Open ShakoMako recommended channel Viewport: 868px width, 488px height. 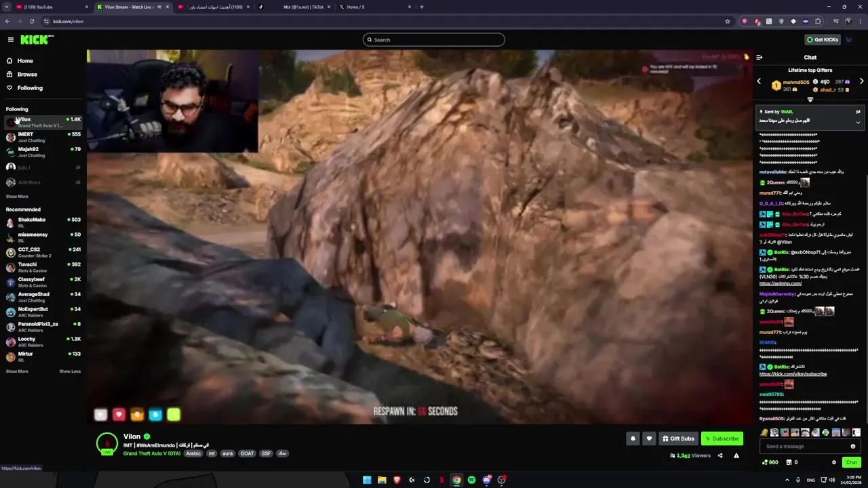(43, 222)
